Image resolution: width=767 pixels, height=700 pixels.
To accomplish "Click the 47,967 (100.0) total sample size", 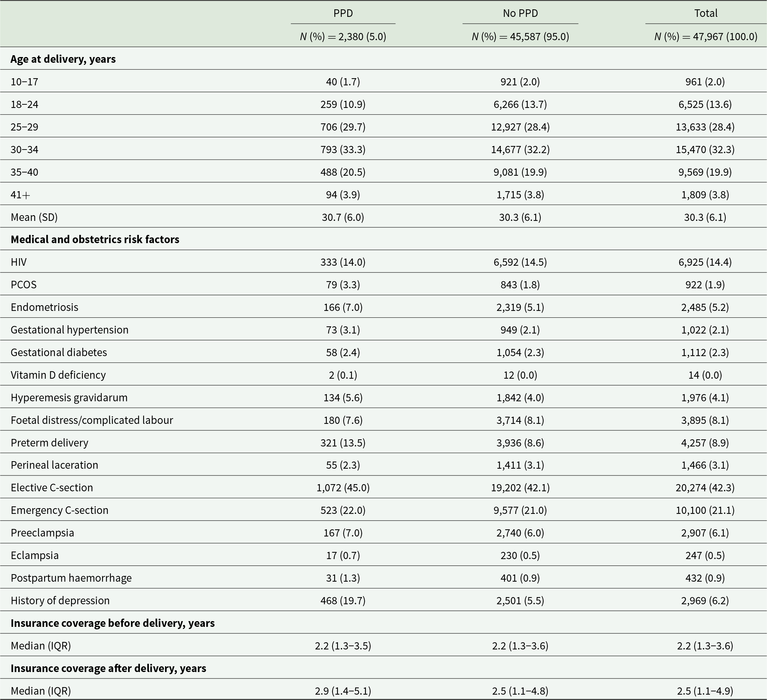I will pos(706,37).
